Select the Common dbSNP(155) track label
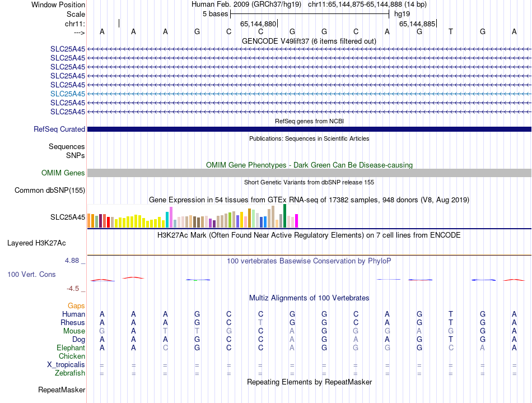Screen dimensions: 532x403 pos(49,190)
